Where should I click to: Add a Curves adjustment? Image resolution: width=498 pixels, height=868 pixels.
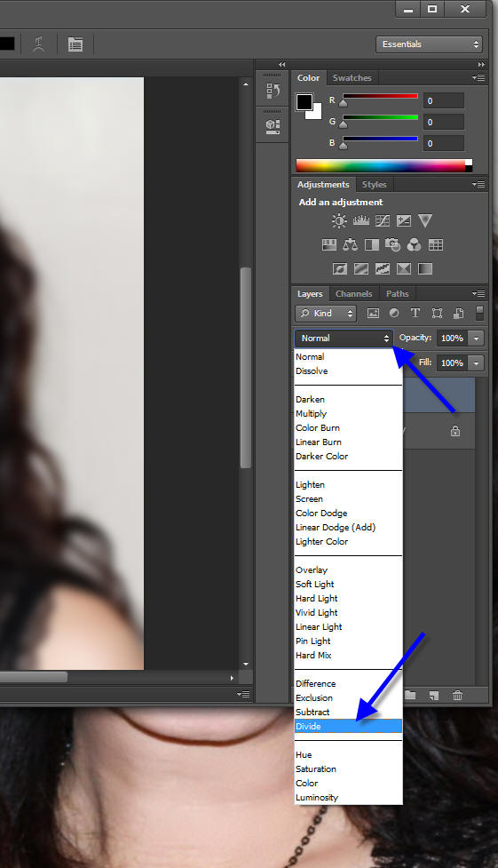pyautogui.click(x=383, y=221)
